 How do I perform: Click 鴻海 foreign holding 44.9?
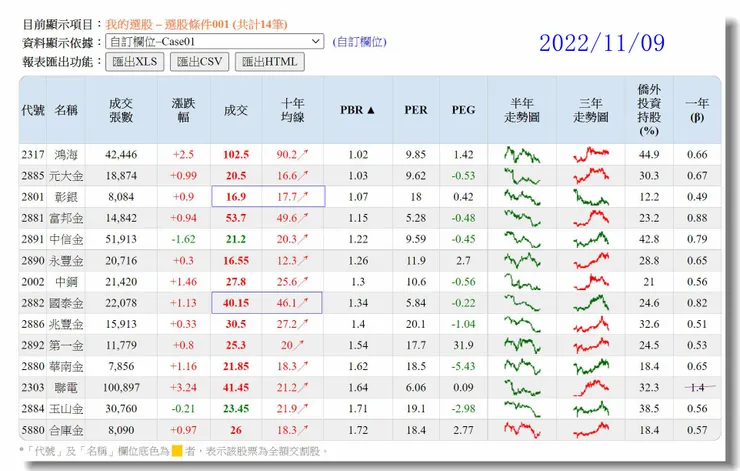(x=649, y=155)
